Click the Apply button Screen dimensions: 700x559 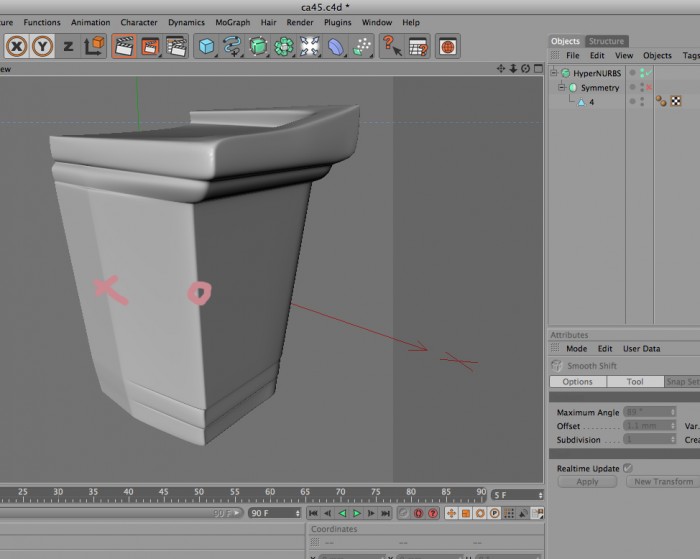(587, 482)
